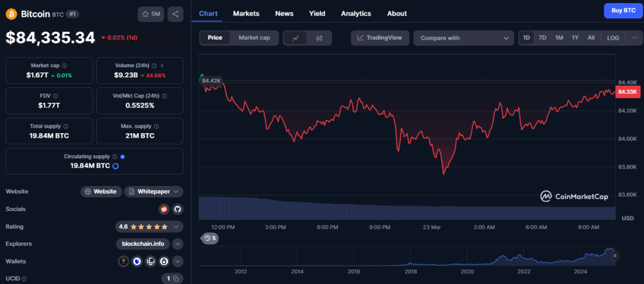Open the share icon button
644x284 pixels.
point(175,14)
